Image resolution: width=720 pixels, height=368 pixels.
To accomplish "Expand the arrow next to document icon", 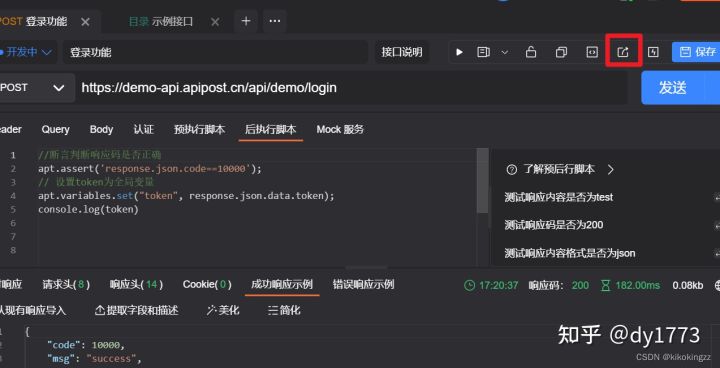I will tap(505, 52).
